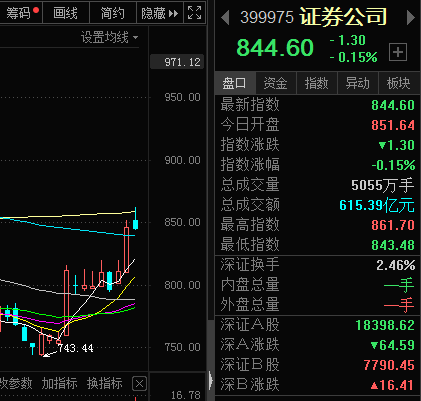Click the 深证A股 value 18398.62

pos(385,325)
